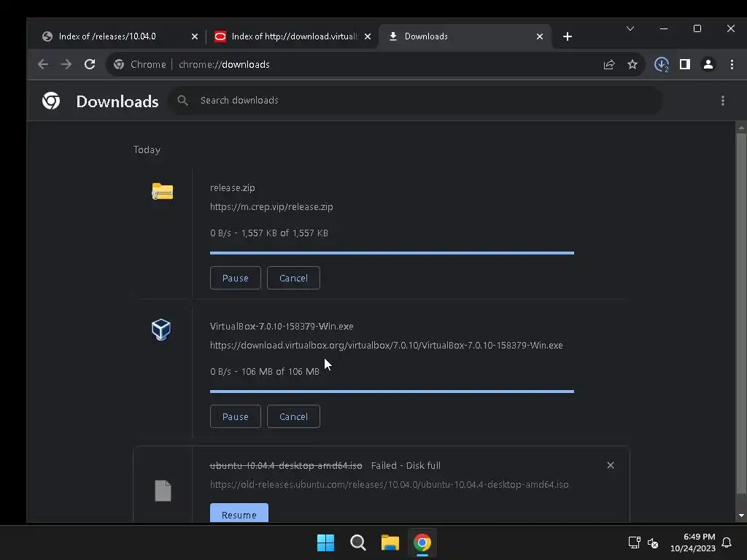
Task: Click the ubuntu ISO generic file icon
Action: [163, 491]
